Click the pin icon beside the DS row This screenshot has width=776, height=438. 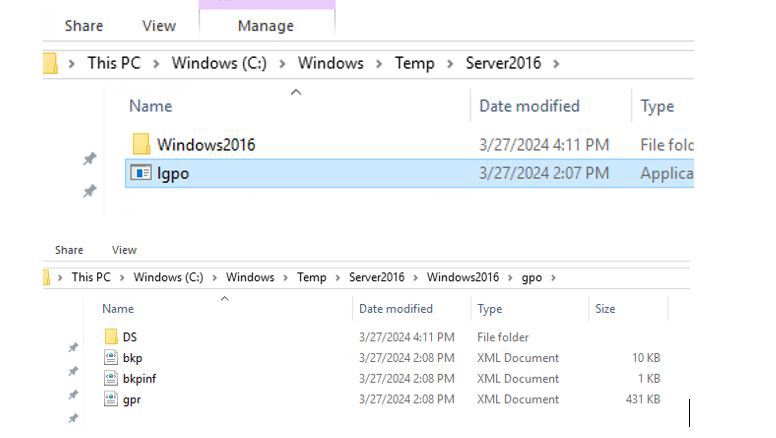[73, 347]
